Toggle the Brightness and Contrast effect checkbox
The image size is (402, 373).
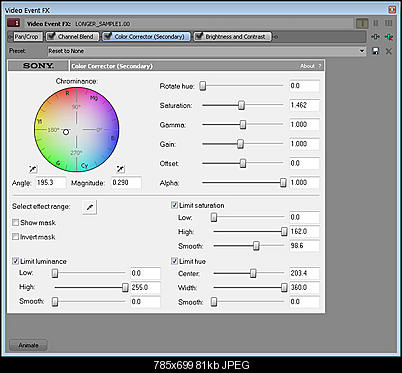pyautogui.click(x=199, y=36)
